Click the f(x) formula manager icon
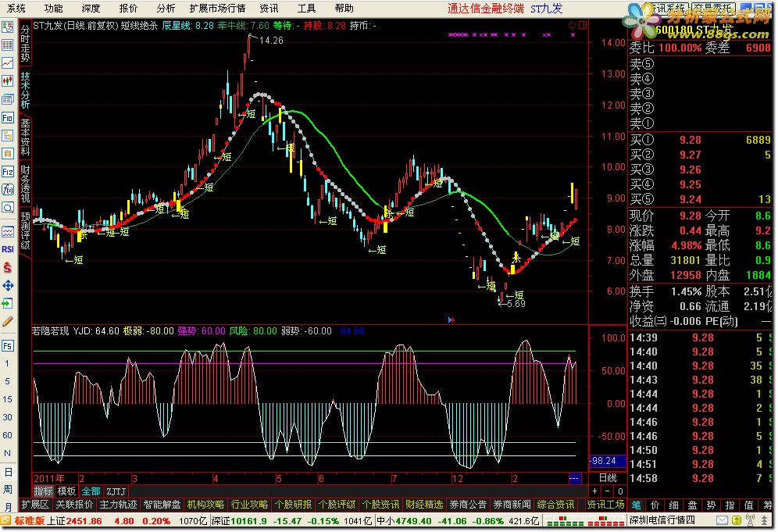Viewport: 778px width, 532px height. tap(8, 190)
